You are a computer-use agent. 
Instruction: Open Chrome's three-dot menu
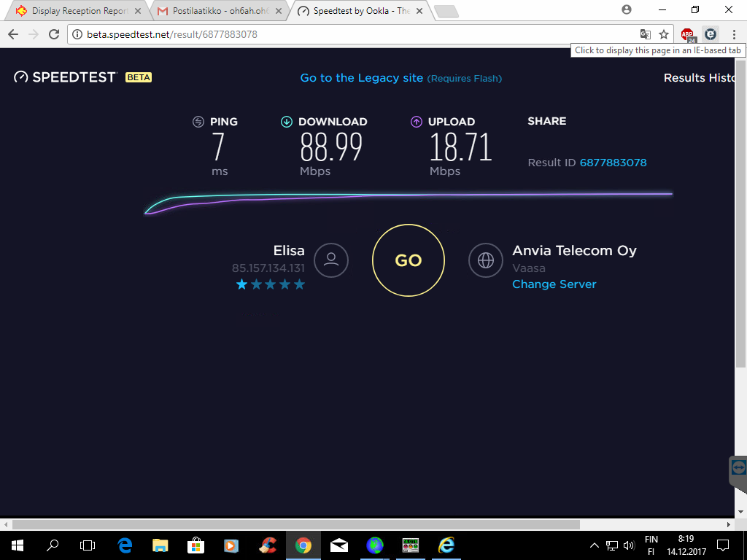click(x=734, y=34)
